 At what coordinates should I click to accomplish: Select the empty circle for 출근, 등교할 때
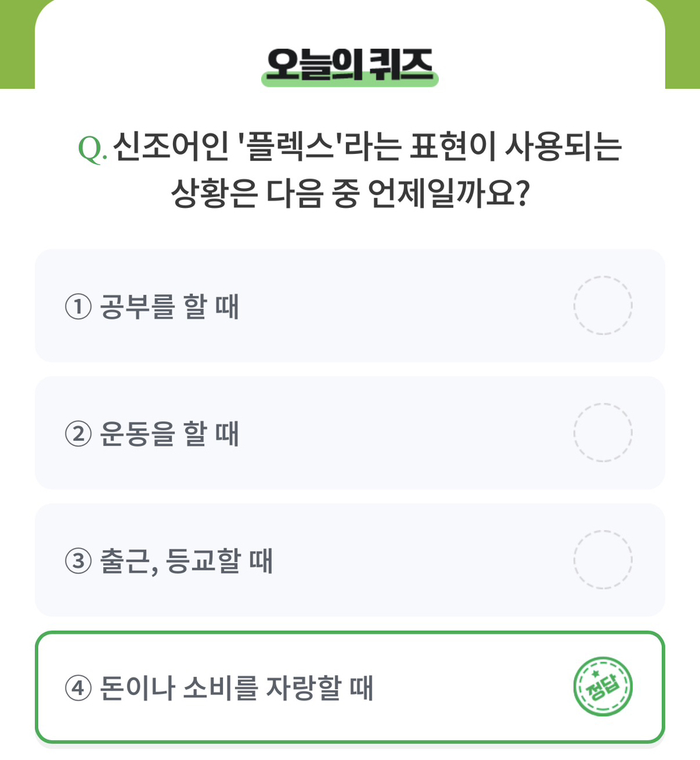coord(603,560)
